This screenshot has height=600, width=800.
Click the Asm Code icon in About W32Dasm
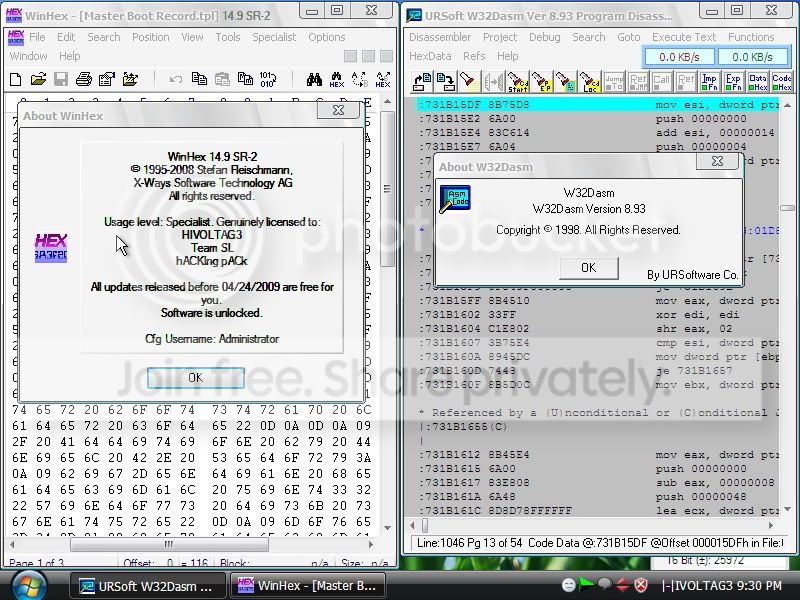455,198
